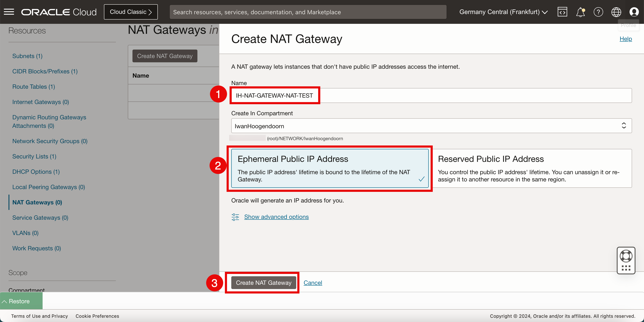644x322 pixels.
Task: Open the language globe icon
Action: [616, 12]
